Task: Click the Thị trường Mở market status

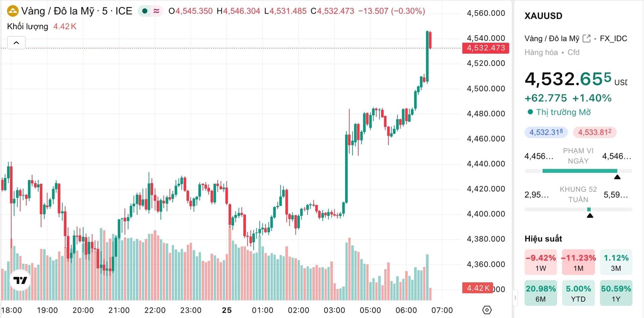Action: click(563, 112)
